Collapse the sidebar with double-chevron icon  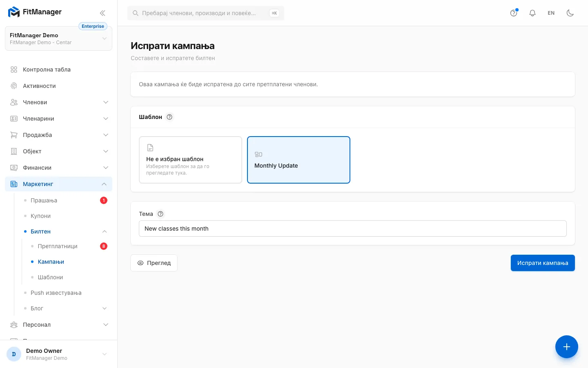(x=102, y=13)
